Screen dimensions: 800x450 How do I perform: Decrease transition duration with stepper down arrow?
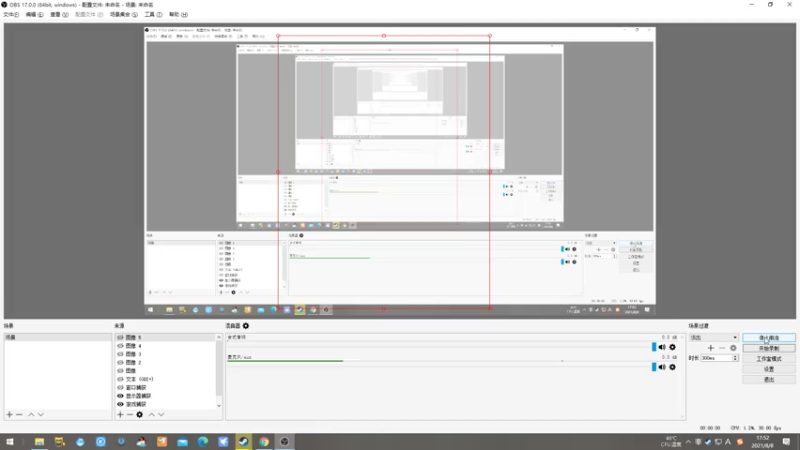(x=735, y=360)
